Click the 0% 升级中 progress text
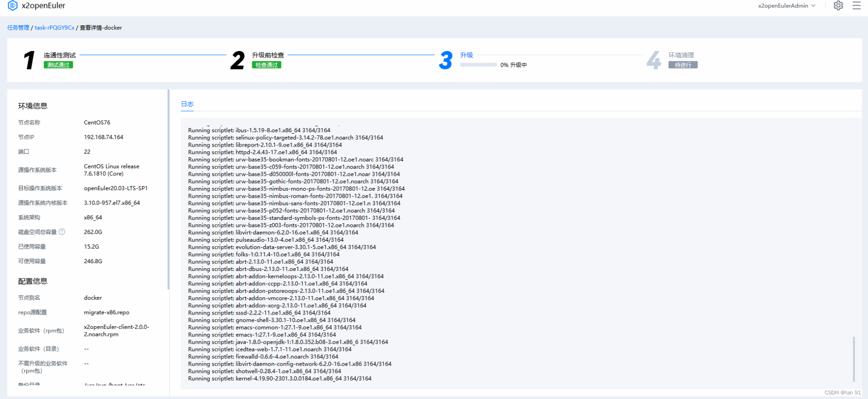Viewport: 868px width, 399px height. [x=513, y=65]
